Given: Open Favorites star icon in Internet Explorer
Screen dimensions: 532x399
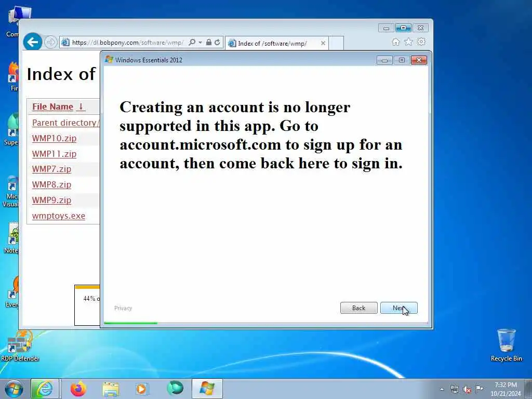Looking at the screenshot, I should [x=408, y=42].
